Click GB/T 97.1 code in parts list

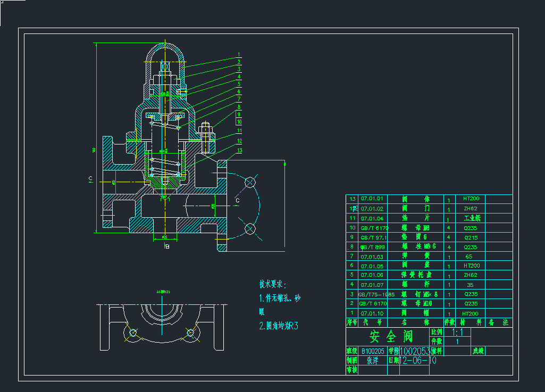pos(372,237)
